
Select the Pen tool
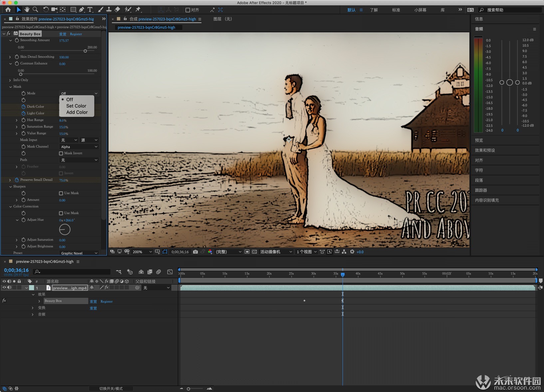point(82,10)
